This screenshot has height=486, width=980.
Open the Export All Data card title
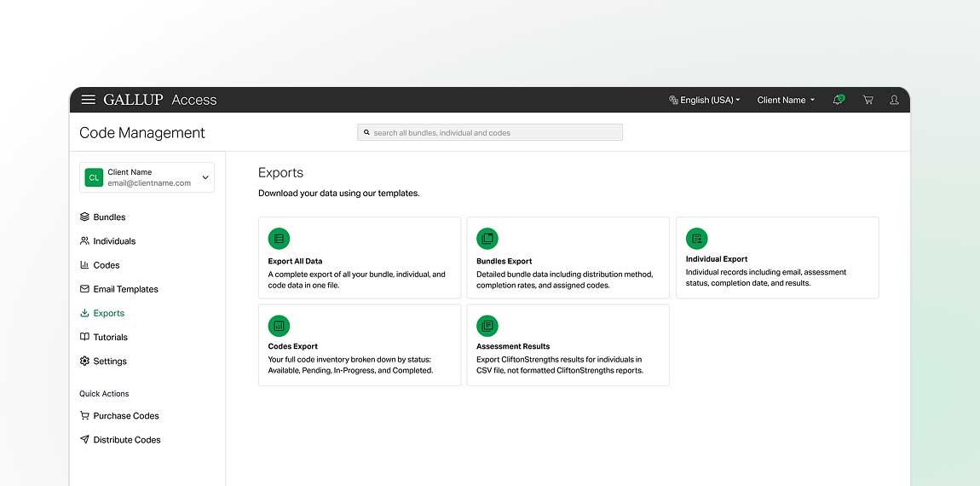click(x=295, y=262)
